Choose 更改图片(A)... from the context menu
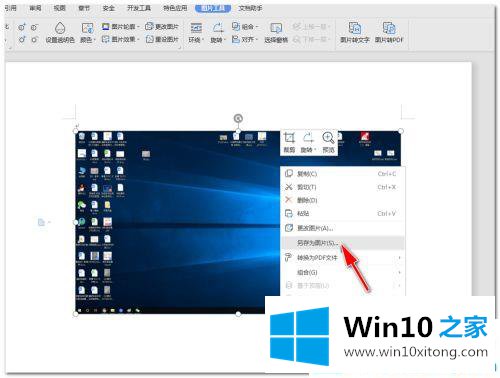 343,228
